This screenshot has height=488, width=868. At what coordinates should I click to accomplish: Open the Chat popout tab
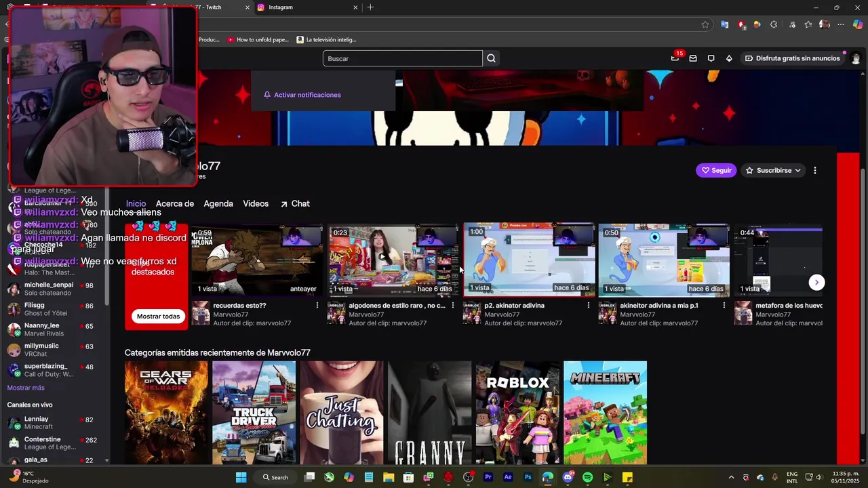[295, 204]
